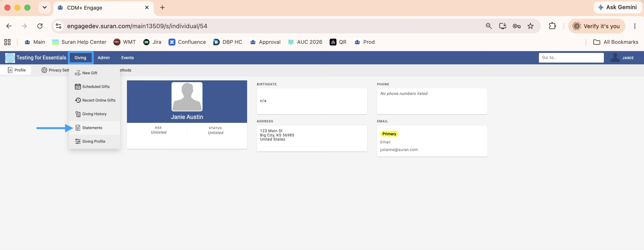Click the Giving History document icon

click(x=78, y=114)
